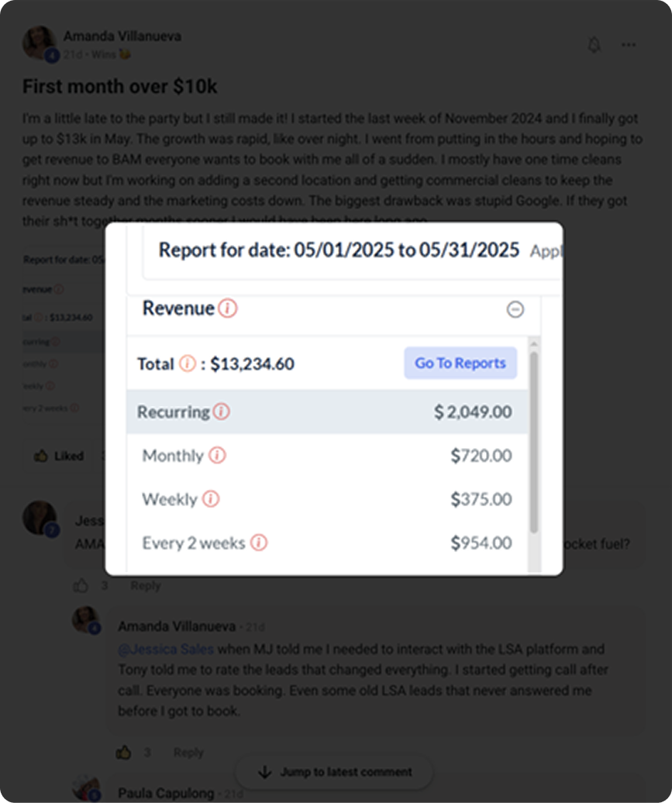672x803 pixels.
Task: Click the info icon next to Monthly
Action: click(x=217, y=456)
